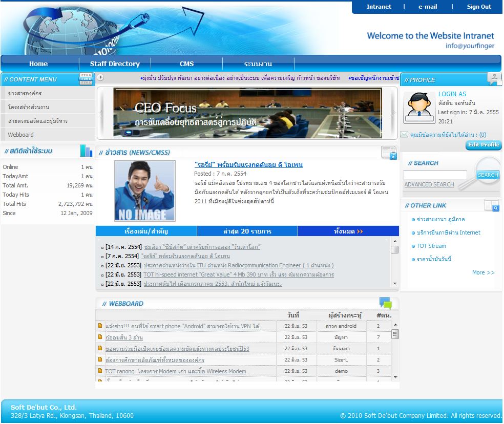Screen dimensions: 504x424
Task: Open the TOT Stream link
Action: [x=431, y=246]
